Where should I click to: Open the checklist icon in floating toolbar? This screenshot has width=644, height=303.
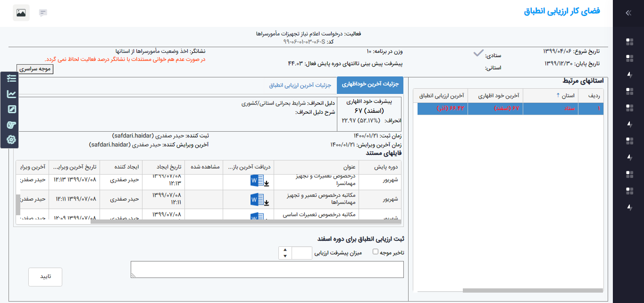11,79
